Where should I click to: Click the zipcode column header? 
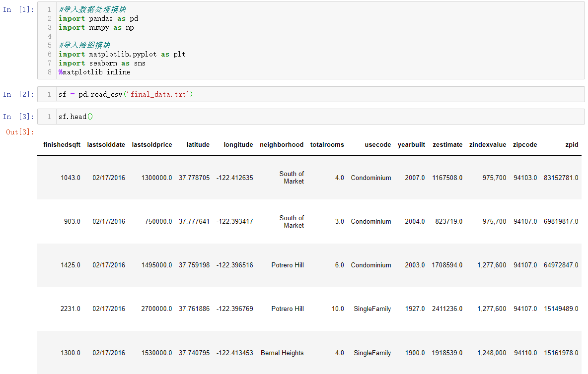[x=525, y=144]
